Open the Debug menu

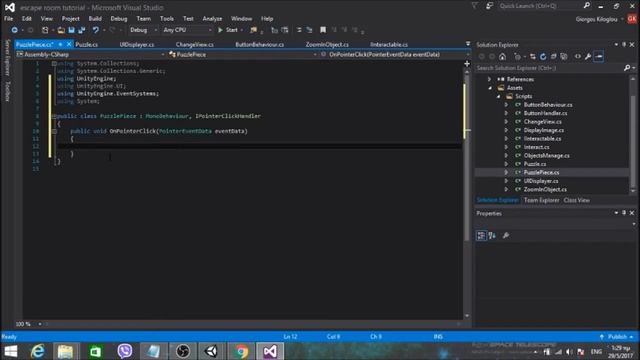coord(119,18)
